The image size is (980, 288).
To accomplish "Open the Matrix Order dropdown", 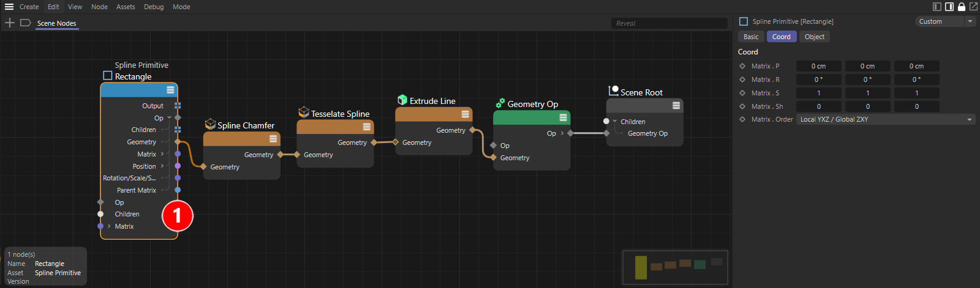I will pos(885,119).
